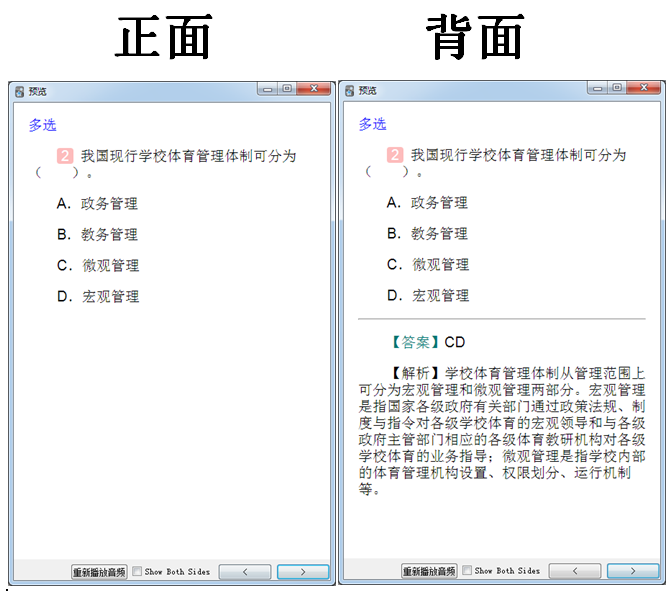Select option B 教务管理 in the left window
This screenshot has width=670, height=591.
click(97, 235)
